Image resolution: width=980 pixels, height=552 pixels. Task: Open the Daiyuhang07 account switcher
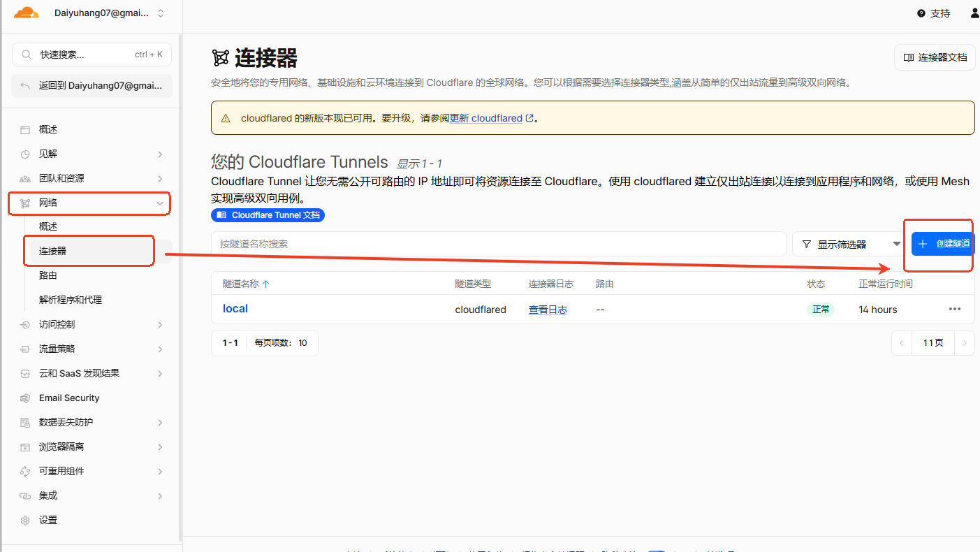[108, 13]
